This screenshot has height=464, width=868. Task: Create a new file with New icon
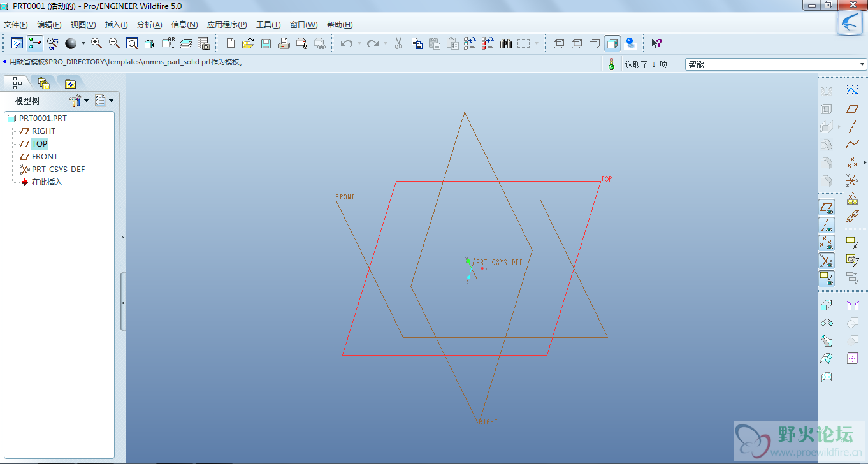click(231, 43)
